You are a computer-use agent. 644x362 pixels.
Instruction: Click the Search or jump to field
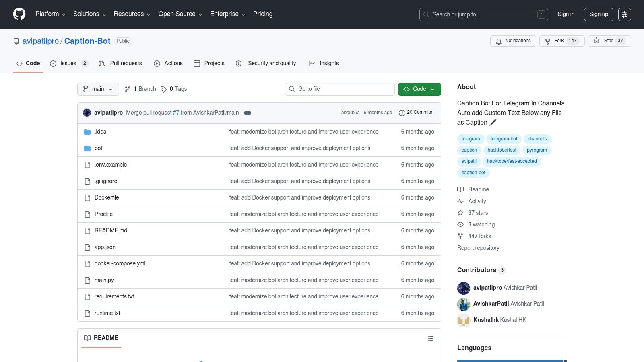(x=484, y=14)
